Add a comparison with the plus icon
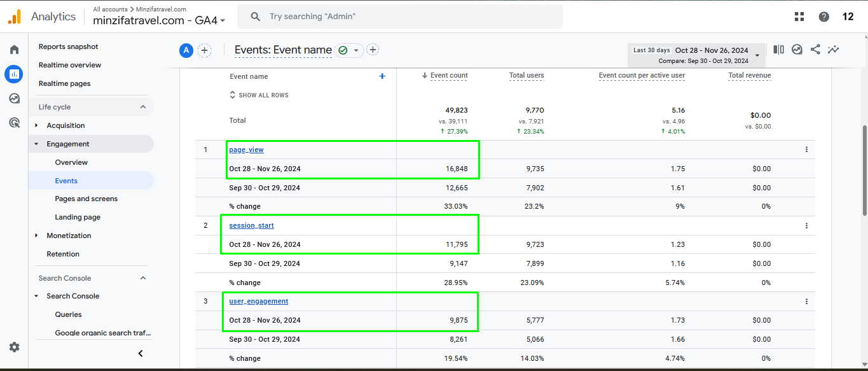Image resolution: width=868 pixels, height=371 pixels. point(204,50)
